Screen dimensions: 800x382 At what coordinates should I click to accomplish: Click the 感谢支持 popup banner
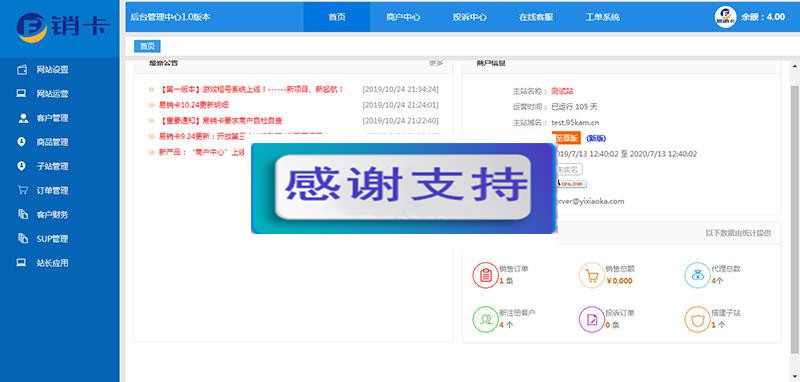pos(404,188)
